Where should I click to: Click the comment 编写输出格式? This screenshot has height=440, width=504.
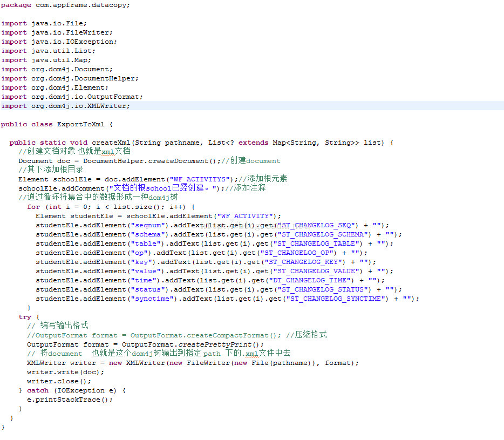58,326
